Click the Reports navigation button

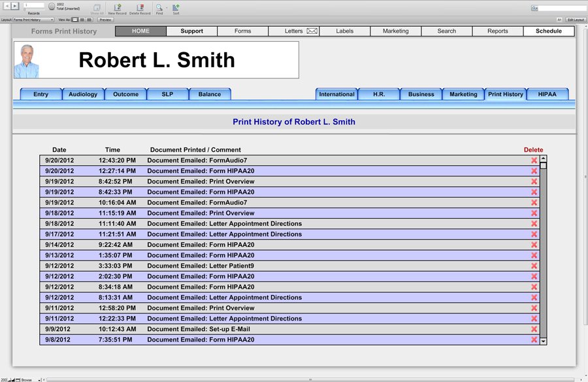coord(498,31)
